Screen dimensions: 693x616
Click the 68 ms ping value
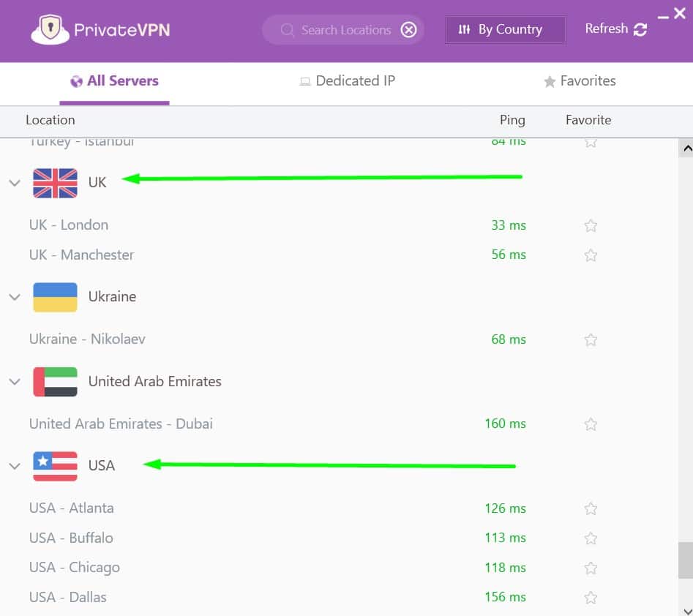pos(509,339)
